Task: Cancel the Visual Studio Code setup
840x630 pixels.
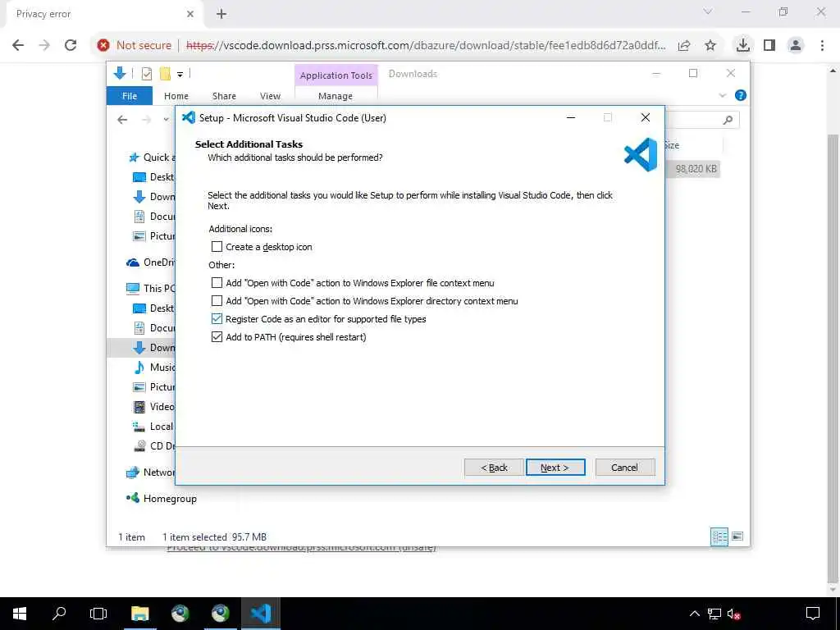Action: click(x=624, y=467)
